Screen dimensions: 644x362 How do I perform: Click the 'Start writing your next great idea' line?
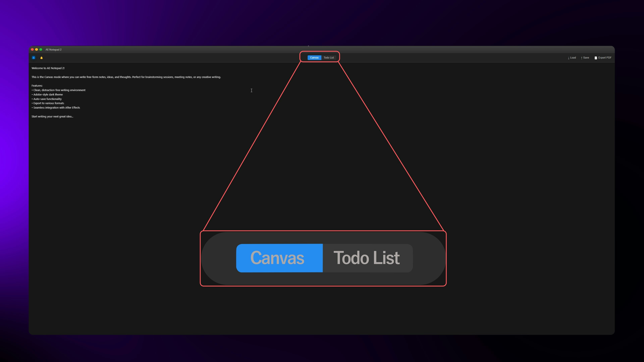pos(52,116)
